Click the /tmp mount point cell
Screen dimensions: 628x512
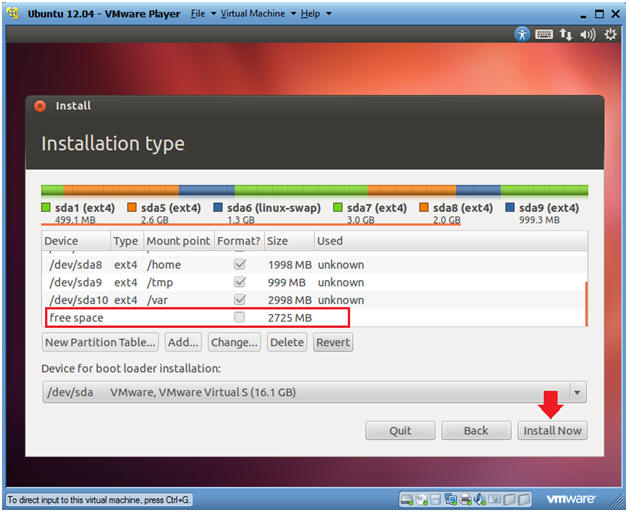pos(160,282)
